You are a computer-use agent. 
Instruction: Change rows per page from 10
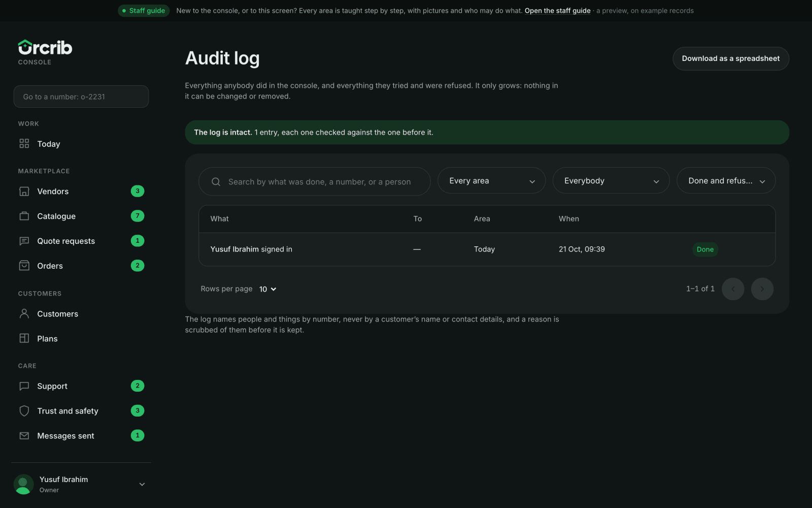coord(267,289)
